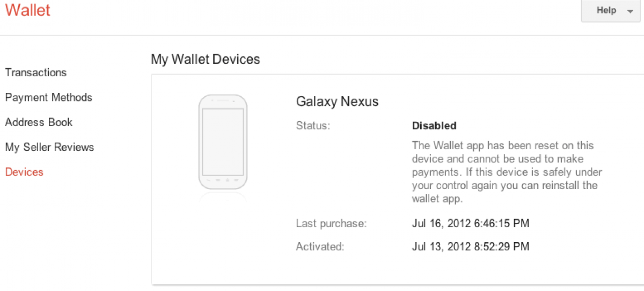Click the Activated label
The height and width of the screenshot is (291, 644).
point(320,247)
